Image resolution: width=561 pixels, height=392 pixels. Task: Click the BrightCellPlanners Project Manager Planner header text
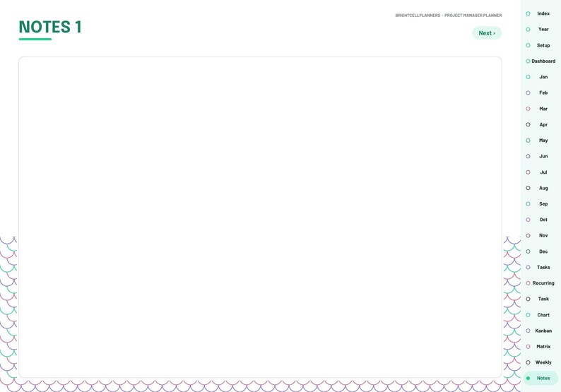point(448,16)
